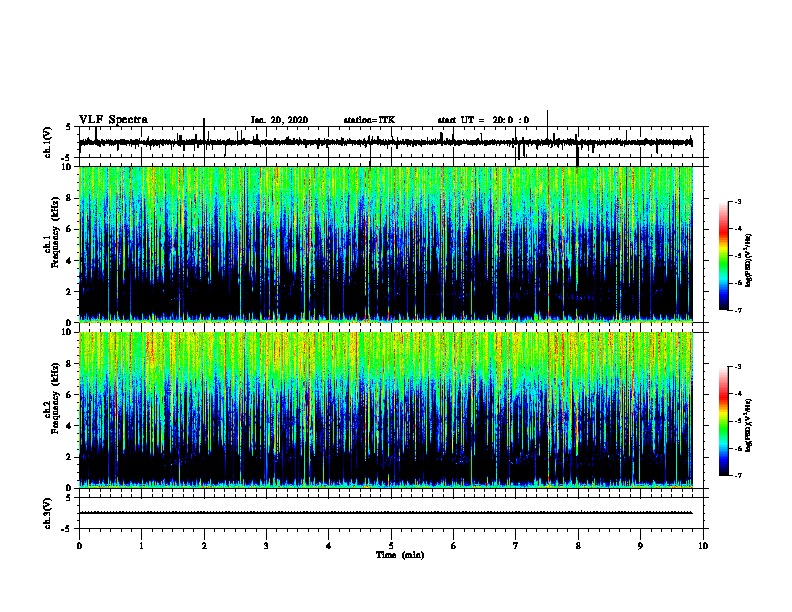
Task: Click the 'start UT = 20:0 :0' label
Action: point(483,120)
